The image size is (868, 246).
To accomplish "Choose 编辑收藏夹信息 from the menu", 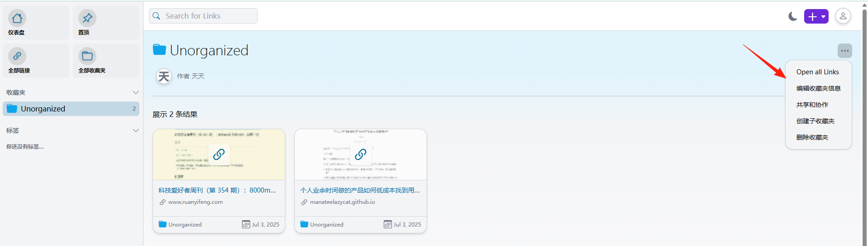I will [x=818, y=88].
